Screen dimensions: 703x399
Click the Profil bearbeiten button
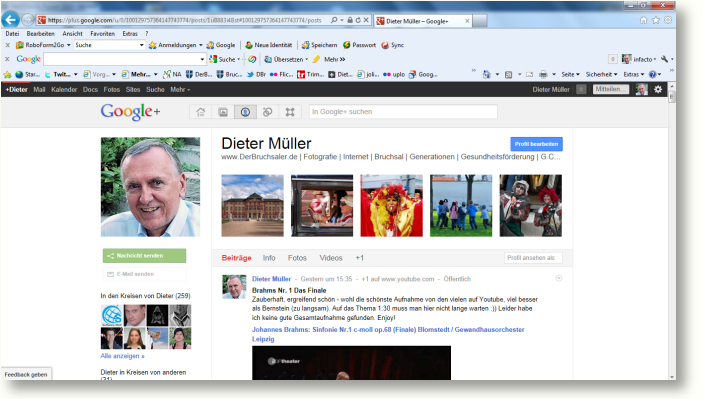pyautogui.click(x=536, y=144)
